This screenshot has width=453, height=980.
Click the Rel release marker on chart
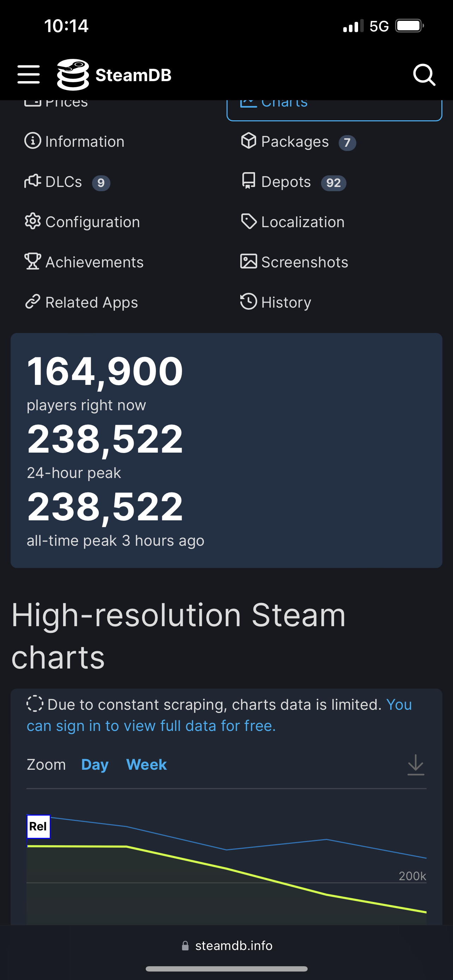tap(38, 827)
